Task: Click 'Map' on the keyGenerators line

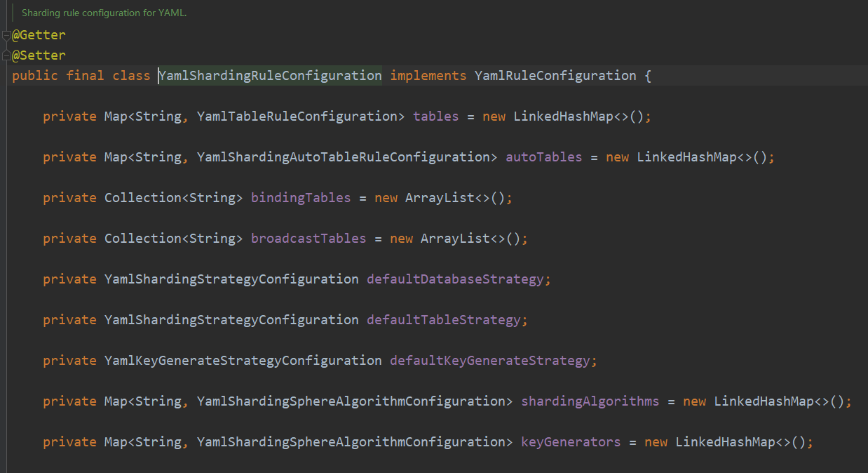Action: click(x=116, y=442)
